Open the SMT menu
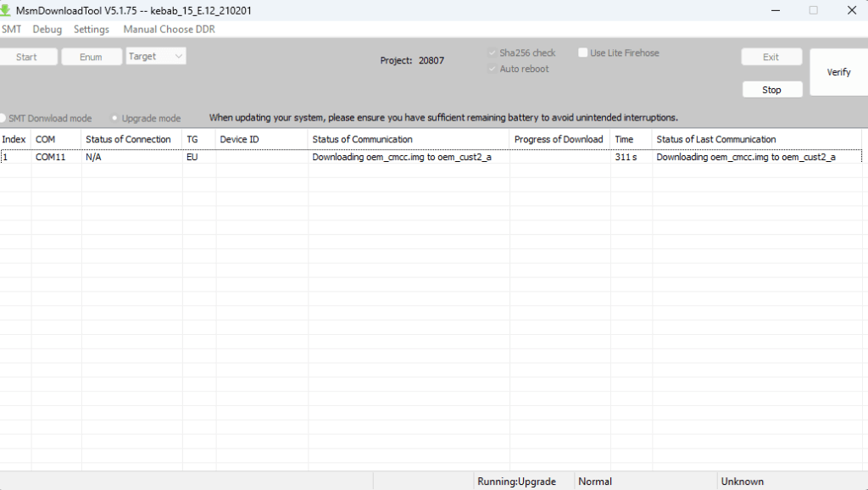 [12, 29]
